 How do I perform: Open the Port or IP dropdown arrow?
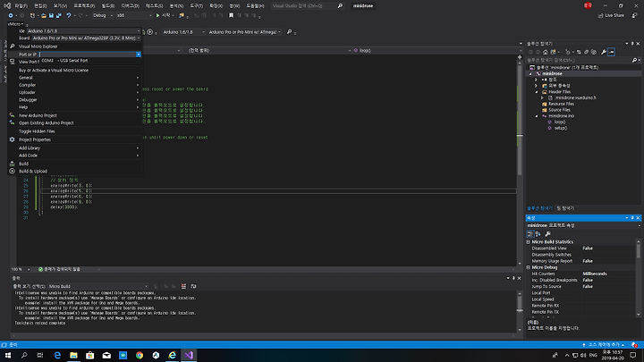coord(139,55)
